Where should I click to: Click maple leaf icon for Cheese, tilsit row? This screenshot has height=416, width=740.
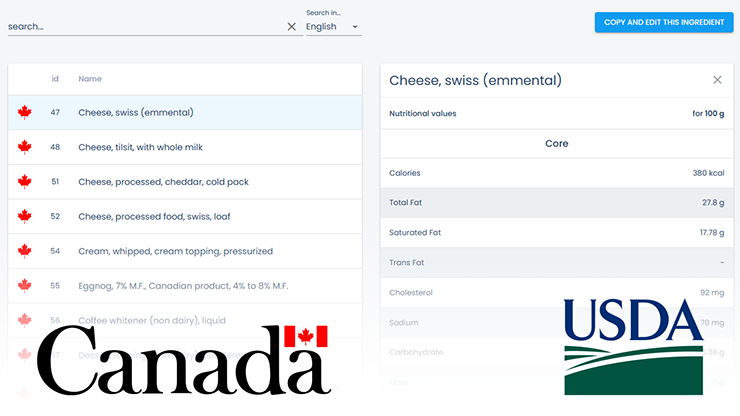tap(25, 147)
